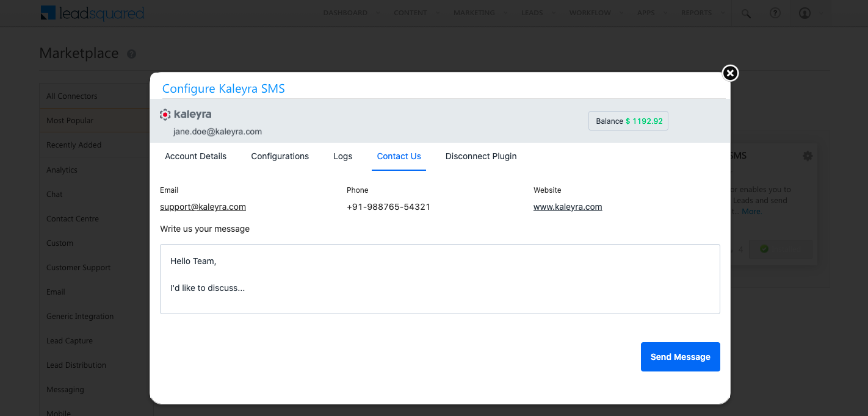This screenshot has width=868, height=416.
Task: Open the LEADS menu
Action: point(532,13)
